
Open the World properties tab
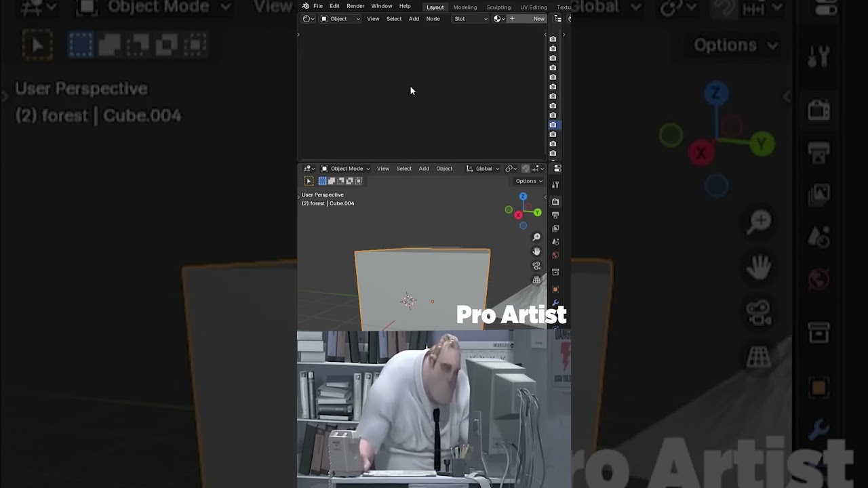pyautogui.click(x=555, y=256)
